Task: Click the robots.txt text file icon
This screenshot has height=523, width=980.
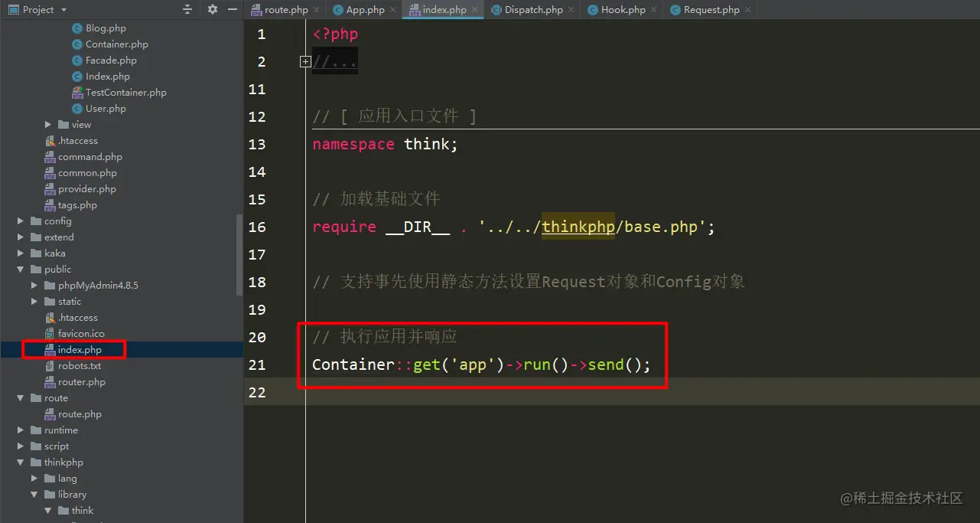Action: point(50,366)
